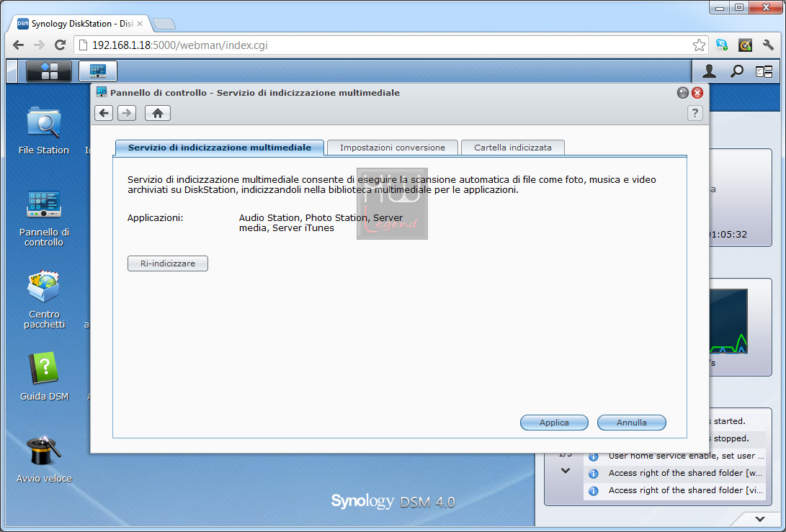
Task: Return to control panel home
Action: tap(158, 113)
